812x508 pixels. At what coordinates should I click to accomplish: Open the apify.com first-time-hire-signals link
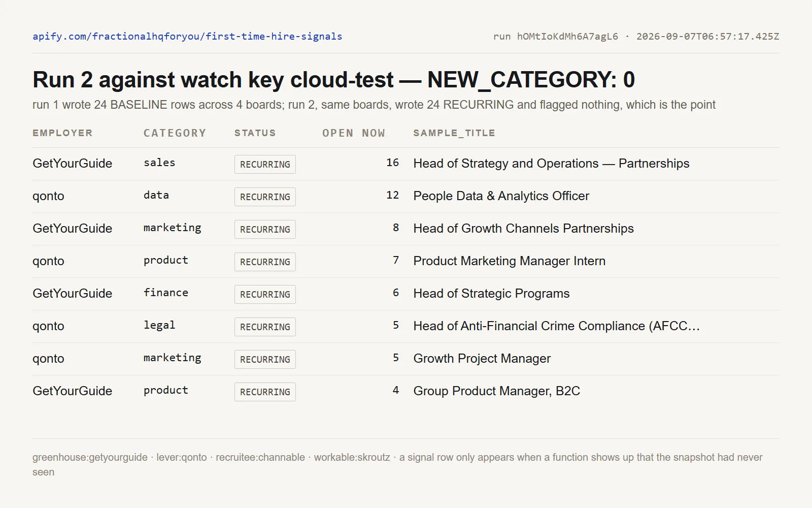pos(187,36)
